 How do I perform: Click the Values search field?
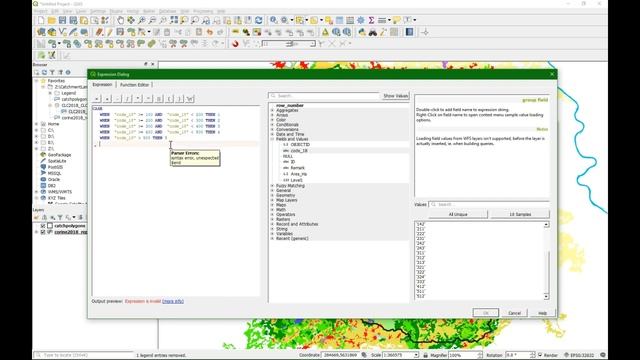click(489, 204)
